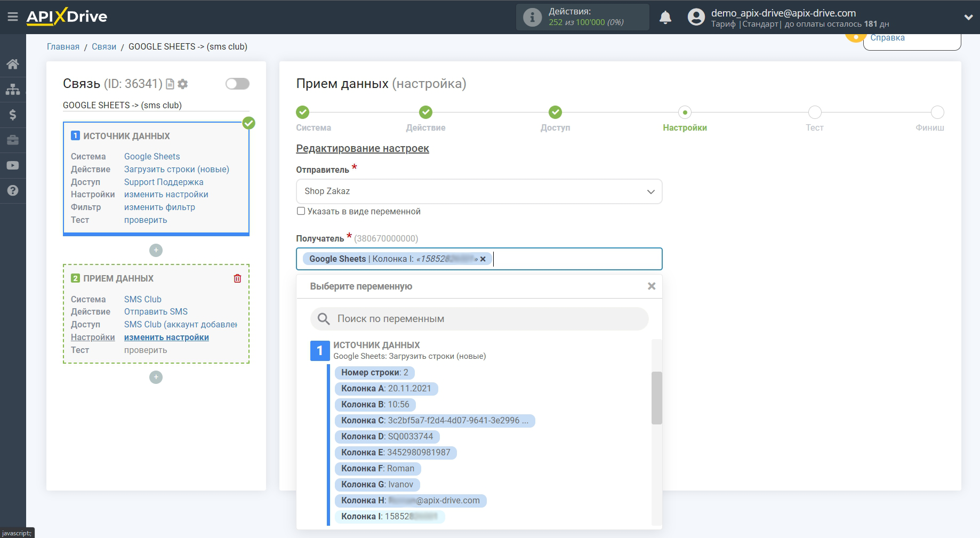Open video tutorials icon in sidebar
The image size is (980, 538).
point(13,165)
